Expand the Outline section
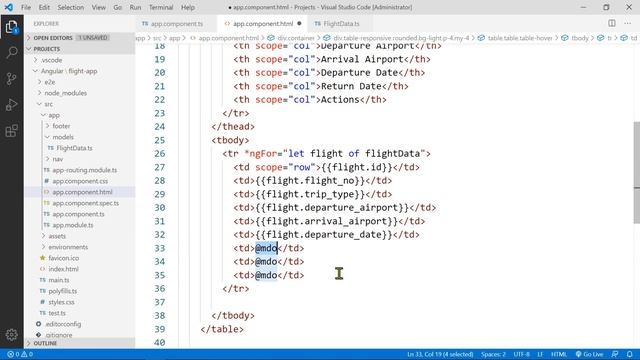 pyautogui.click(x=80, y=343)
